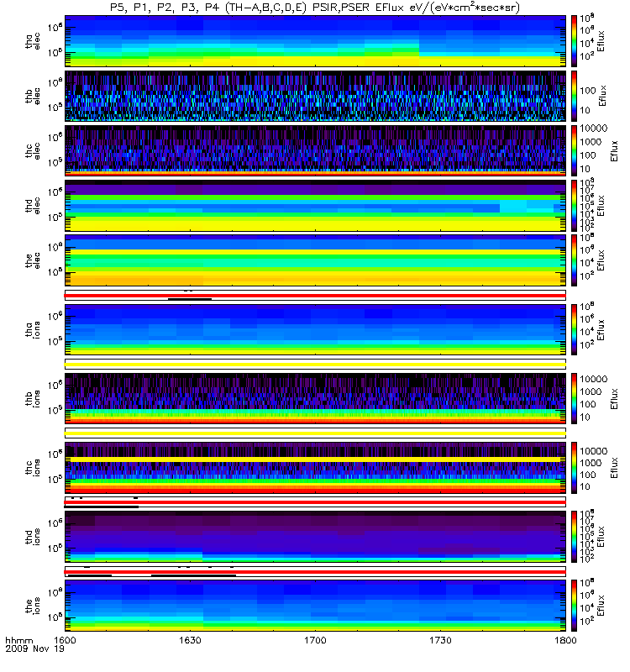Click the red status bar above thd ions

[315, 502]
